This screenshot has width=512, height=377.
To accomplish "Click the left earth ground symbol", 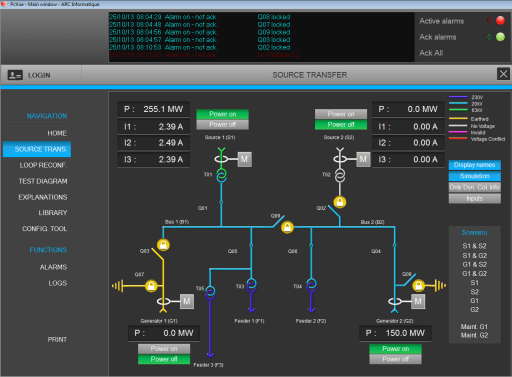I will 118,286.
